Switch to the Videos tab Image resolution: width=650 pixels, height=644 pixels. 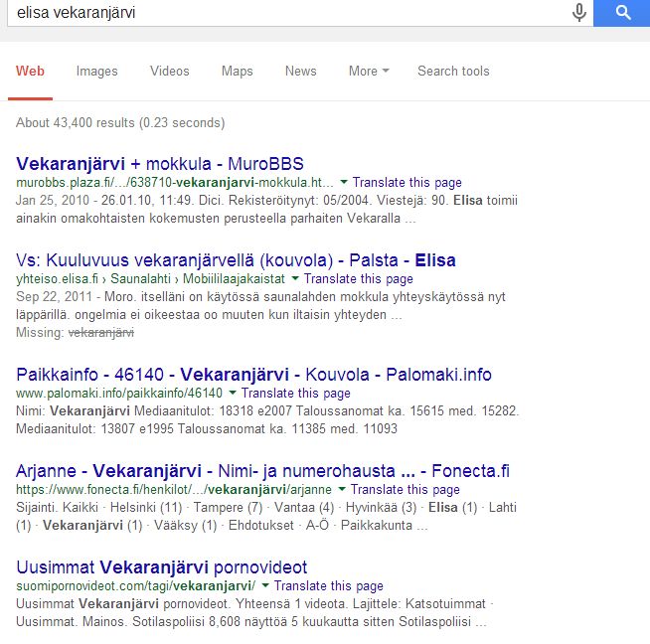coord(170,71)
